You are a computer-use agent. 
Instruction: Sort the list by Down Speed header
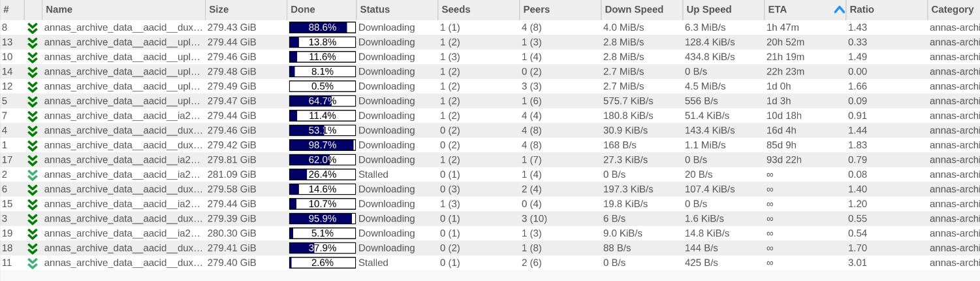pos(633,10)
